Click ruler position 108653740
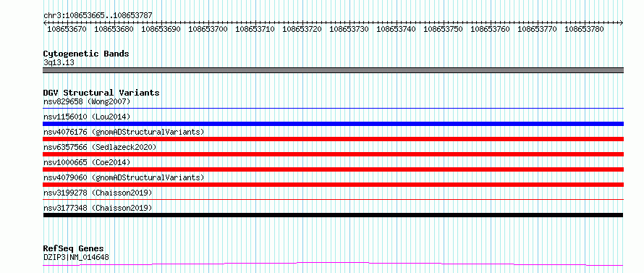 (396, 29)
